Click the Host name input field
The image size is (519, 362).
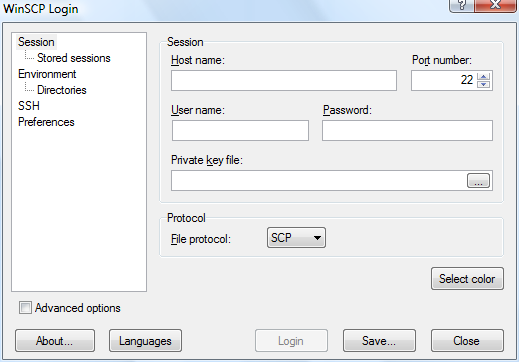[284, 80]
